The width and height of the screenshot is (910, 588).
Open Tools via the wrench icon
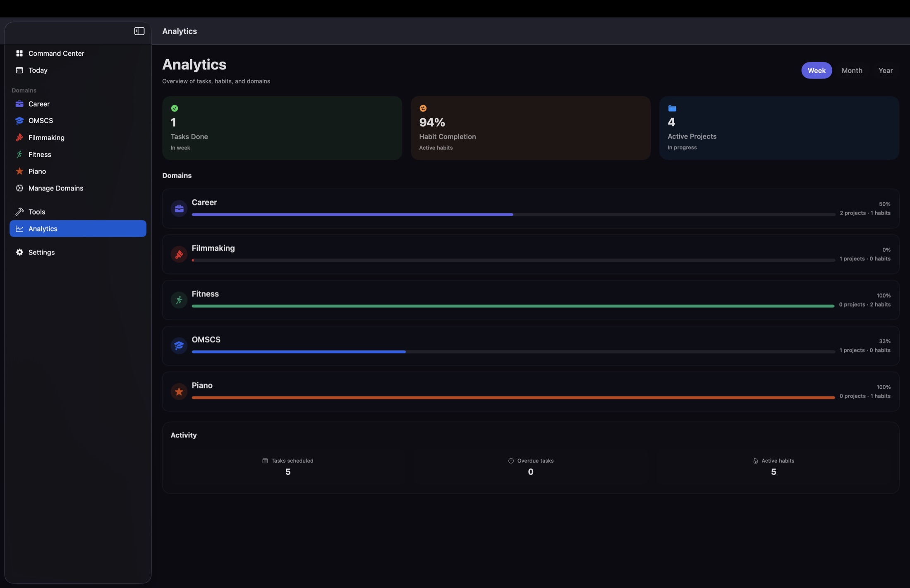[x=20, y=212]
